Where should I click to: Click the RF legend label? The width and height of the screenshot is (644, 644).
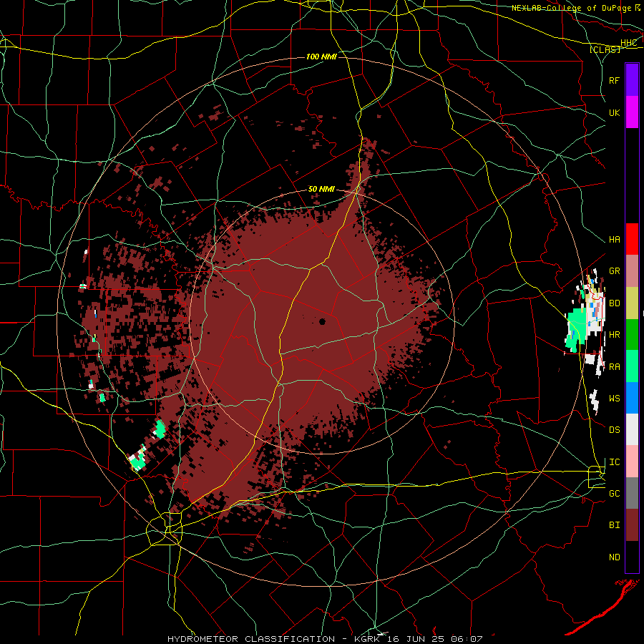[615, 80]
